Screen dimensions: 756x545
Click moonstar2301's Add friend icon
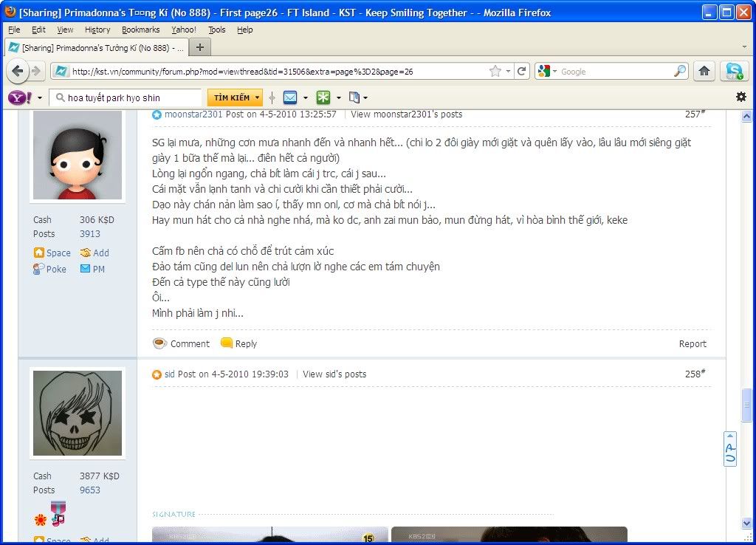[86, 253]
